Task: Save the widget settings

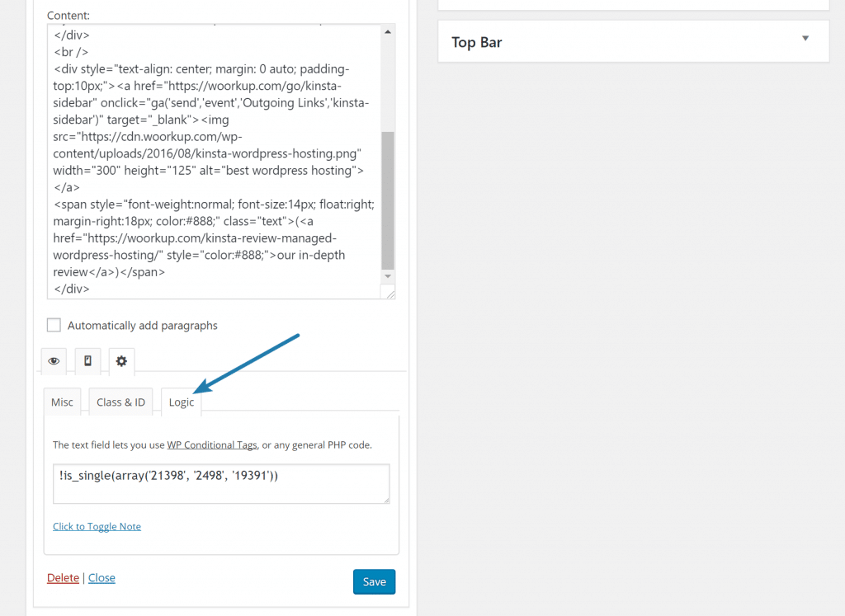Action: pyautogui.click(x=374, y=581)
